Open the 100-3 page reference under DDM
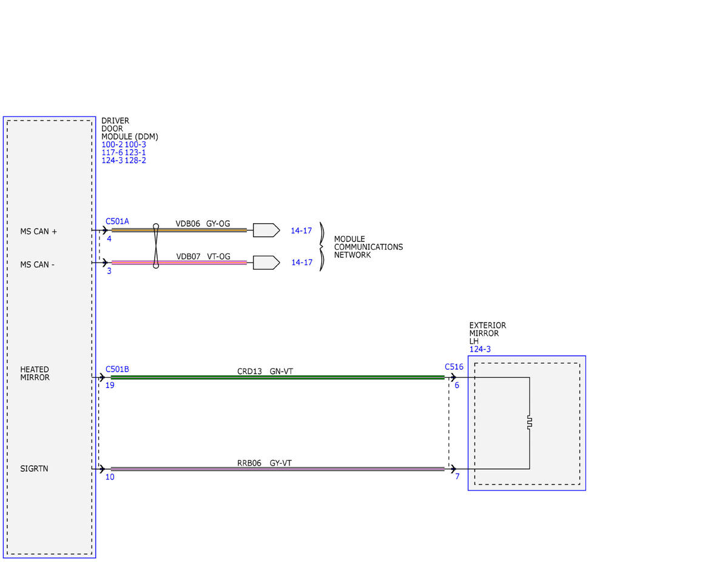 point(135,144)
